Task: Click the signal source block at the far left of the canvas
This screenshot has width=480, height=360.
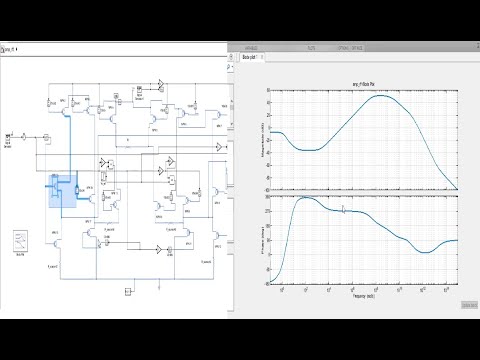Action: pos(8,137)
